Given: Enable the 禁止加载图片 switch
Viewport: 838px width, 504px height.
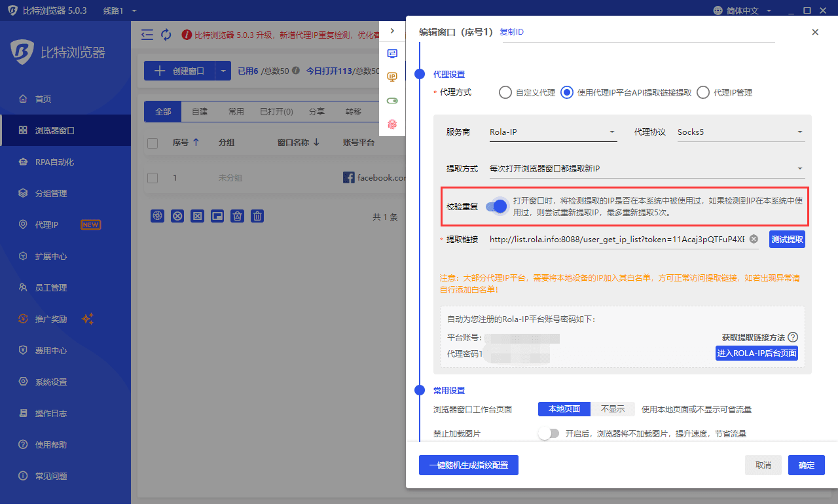Looking at the screenshot, I should [x=549, y=433].
